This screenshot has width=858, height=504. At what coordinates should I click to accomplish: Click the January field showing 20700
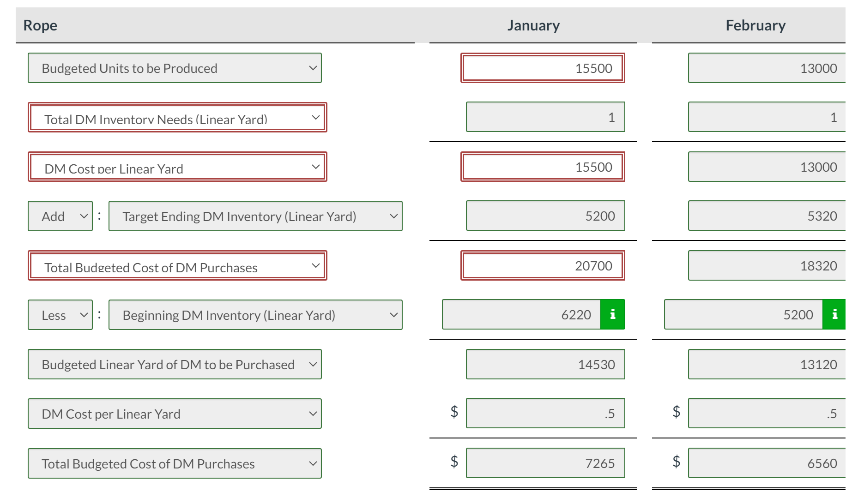click(x=543, y=265)
